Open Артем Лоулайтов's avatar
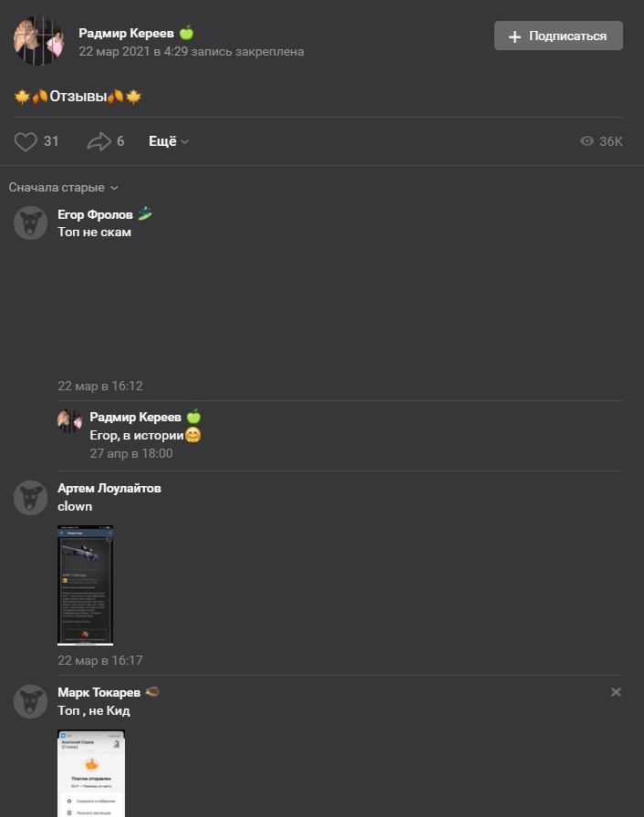The height and width of the screenshot is (817, 644). click(30, 498)
